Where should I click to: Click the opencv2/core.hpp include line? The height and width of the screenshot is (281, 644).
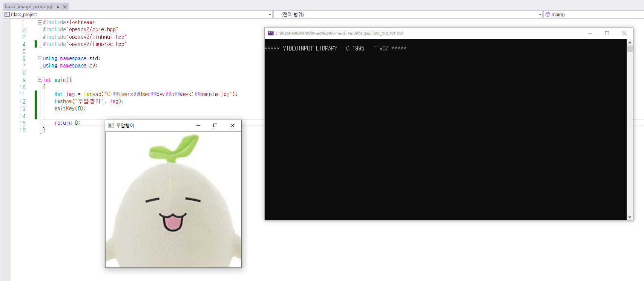coord(80,30)
